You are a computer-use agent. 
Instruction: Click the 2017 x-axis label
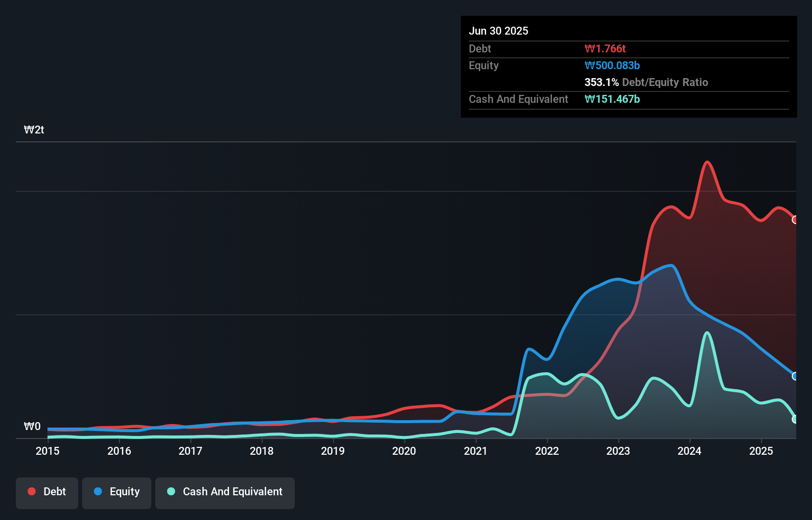click(190, 451)
